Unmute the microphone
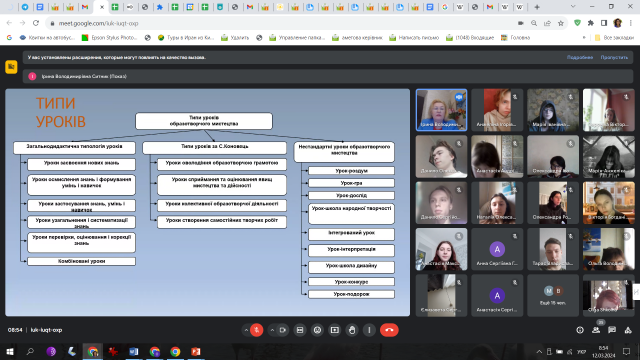 point(257,330)
